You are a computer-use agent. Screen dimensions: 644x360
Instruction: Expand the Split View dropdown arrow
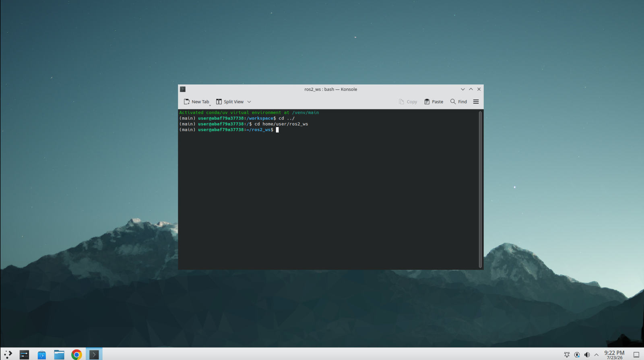[x=249, y=102]
